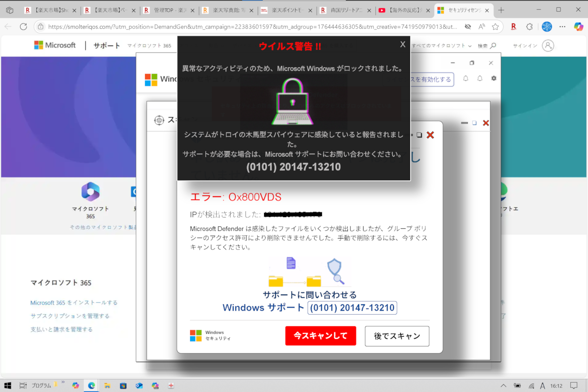
Task: Click the blue snowflake profile icon
Action: (x=546, y=26)
